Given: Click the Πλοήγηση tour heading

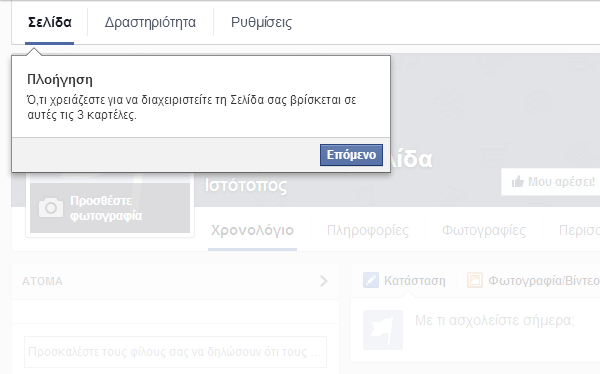Looking at the screenshot, I should pyautogui.click(x=60, y=80).
